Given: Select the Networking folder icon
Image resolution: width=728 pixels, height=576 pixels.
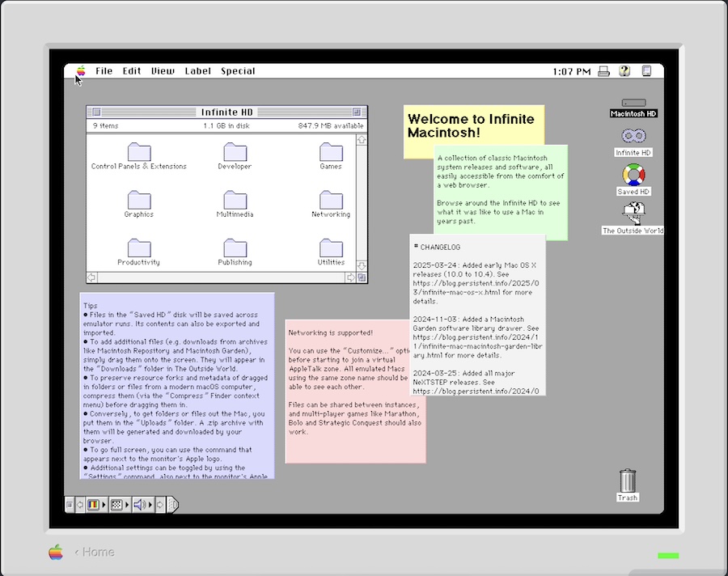Looking at the screenshot, I should 331,200.
